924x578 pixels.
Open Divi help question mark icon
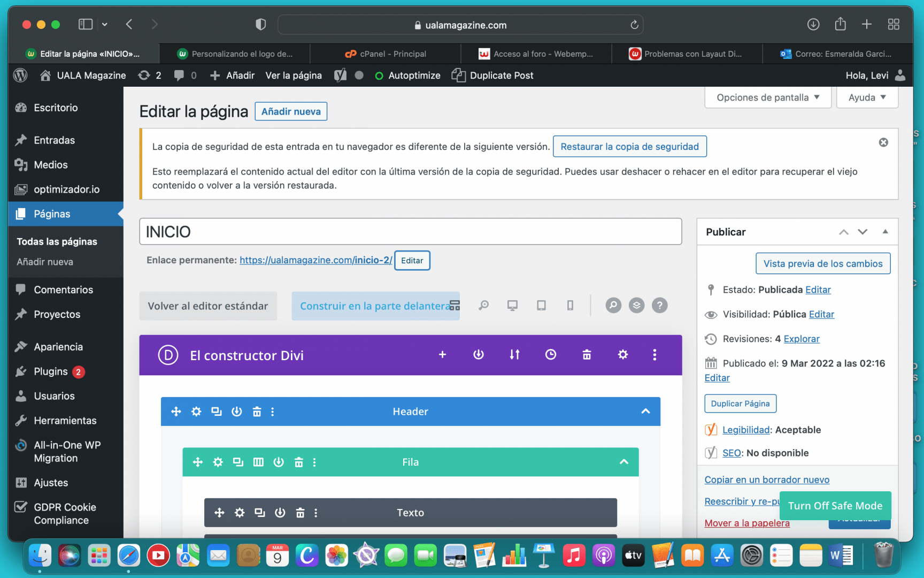coord(660,306)
